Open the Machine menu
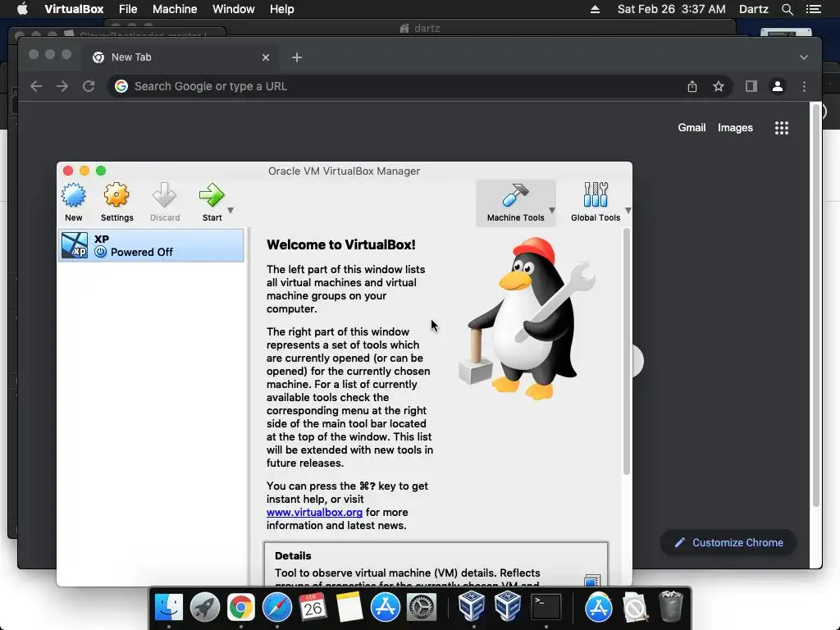 click(175, 9)
